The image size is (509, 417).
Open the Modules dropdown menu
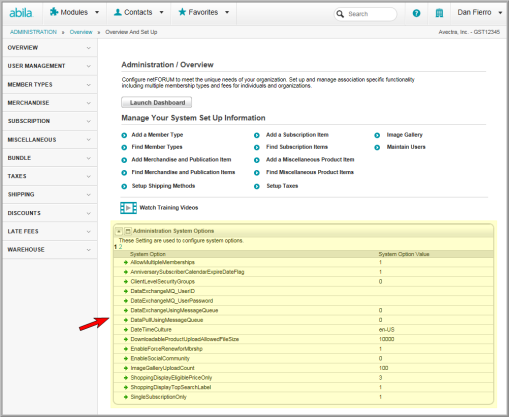pyautogui.click(x=74, y=12)
